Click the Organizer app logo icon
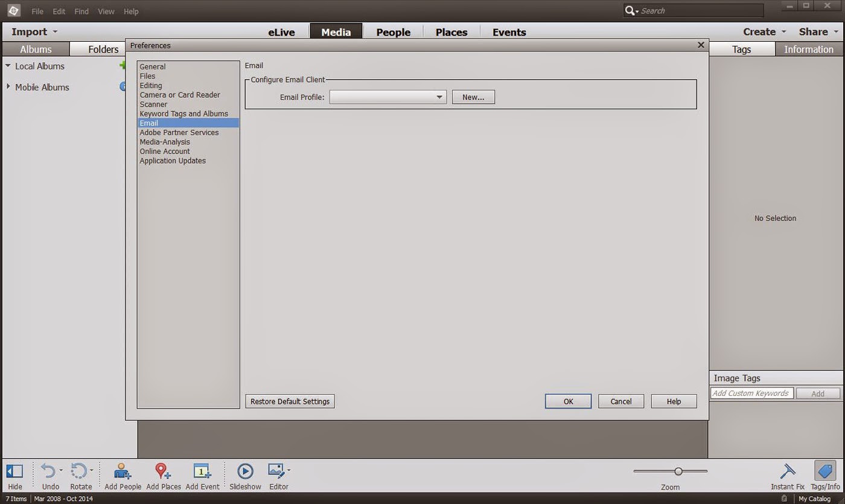The image size is (845, 504). [13, 11]
